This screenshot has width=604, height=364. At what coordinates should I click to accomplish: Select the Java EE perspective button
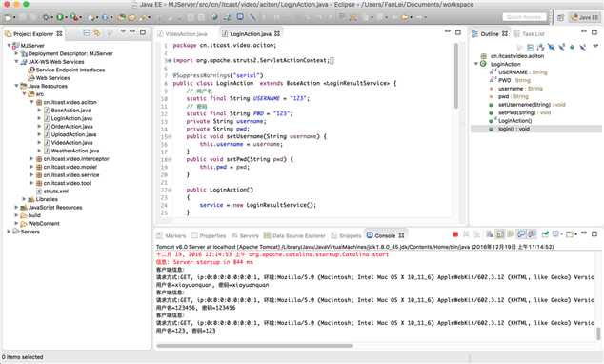(x=585, y=17)
